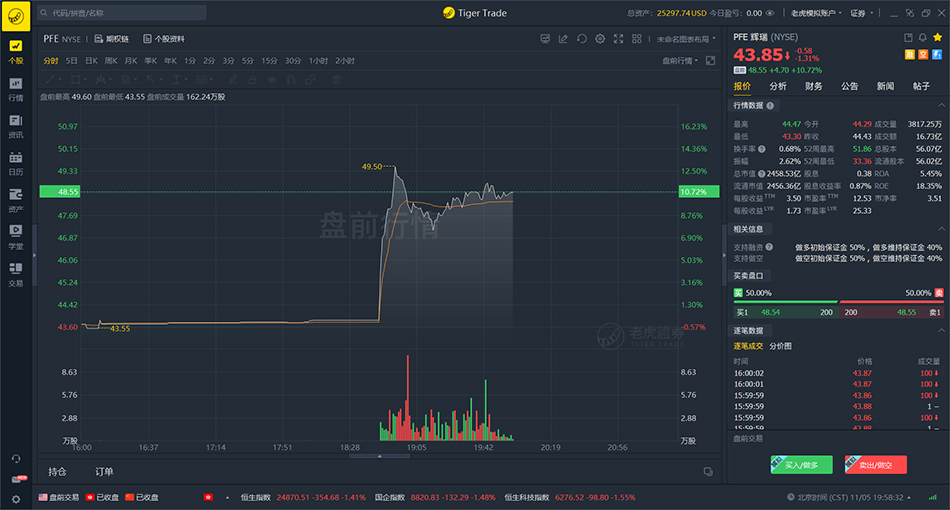The width and height of the screenshot is (950, 510).
Task: Open the chart settings gear icon
Action: (x=600, y=39)
